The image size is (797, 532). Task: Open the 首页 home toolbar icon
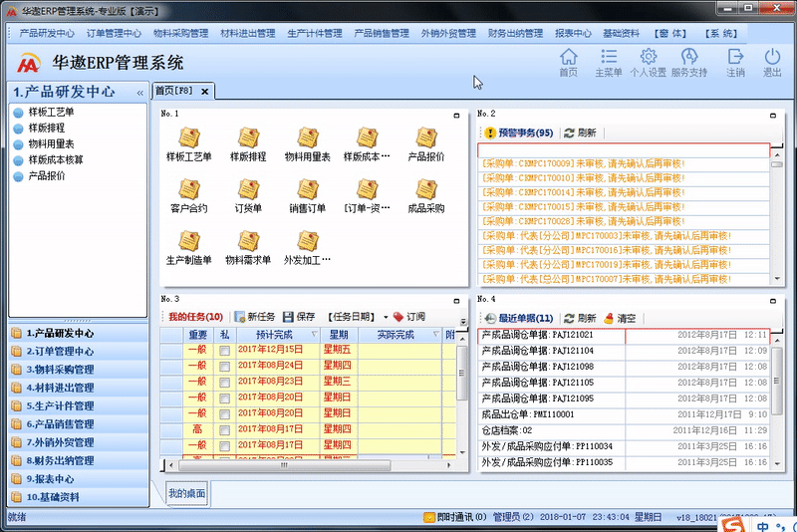coord(568,63)
